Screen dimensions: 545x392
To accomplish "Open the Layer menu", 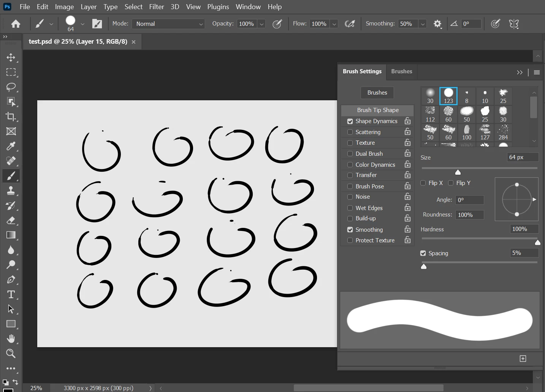I will tap(89, 7).
